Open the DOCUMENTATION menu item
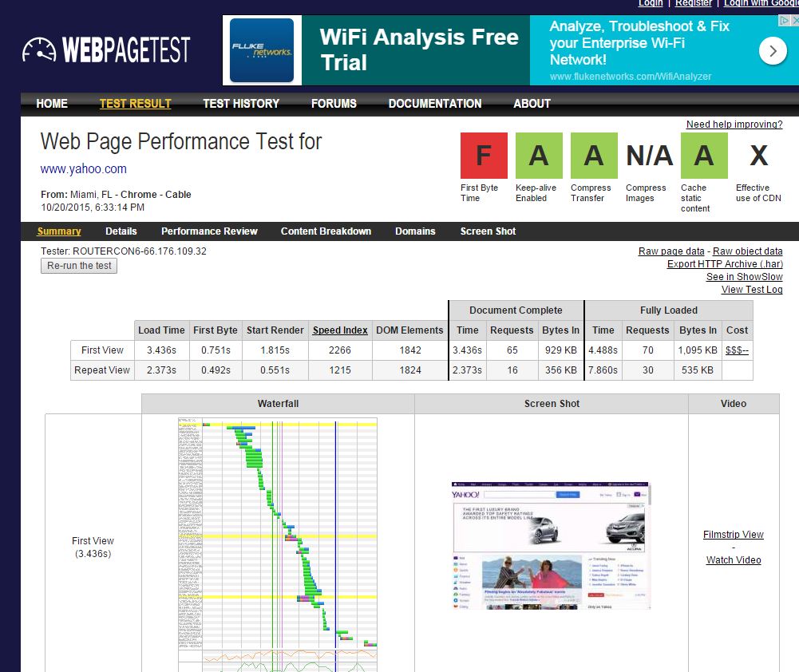This screenshot has width=799, height=672. pyautogui.click(x=435, y=104)
